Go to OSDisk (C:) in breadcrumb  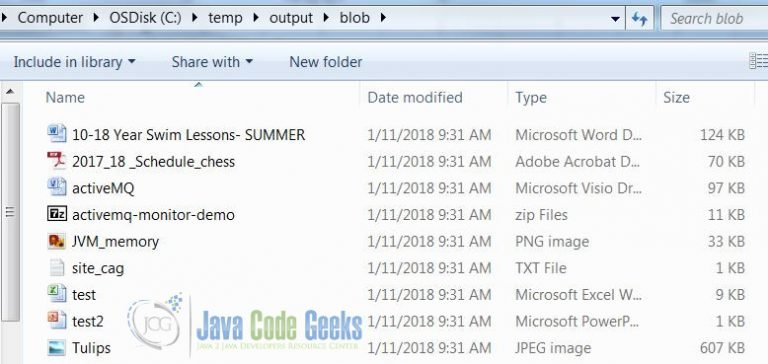pyautogui.click(x=145, y=18)
